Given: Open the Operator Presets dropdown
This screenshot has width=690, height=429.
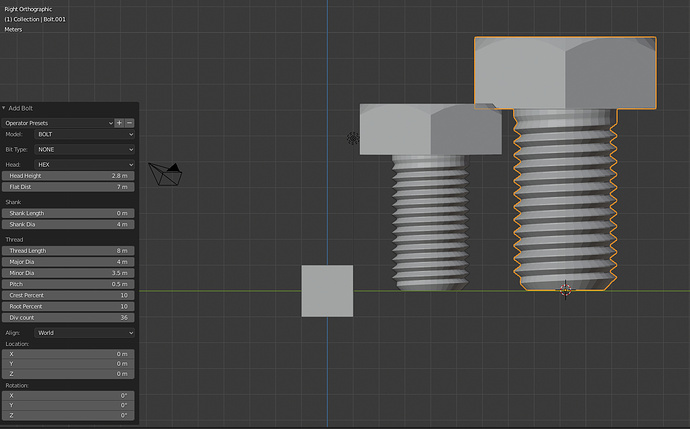Looking at the screenshot, I should click(58, 123).
